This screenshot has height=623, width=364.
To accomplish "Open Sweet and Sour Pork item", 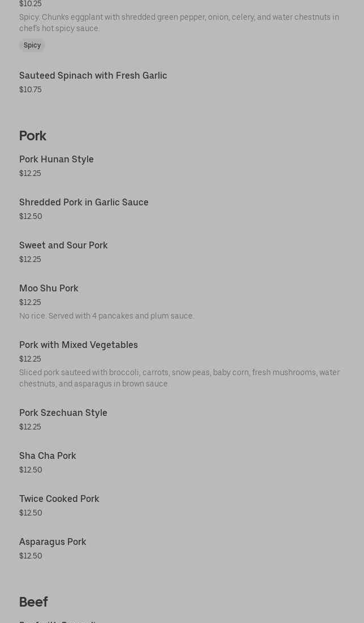I will [x=63, y=246].
